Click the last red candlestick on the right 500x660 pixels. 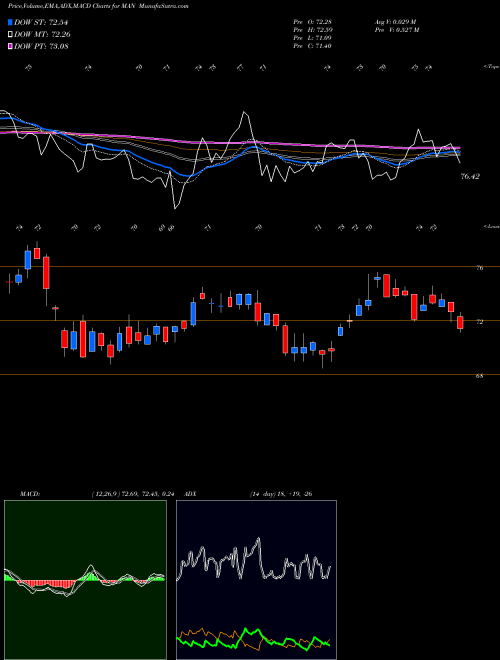point(460,322)
